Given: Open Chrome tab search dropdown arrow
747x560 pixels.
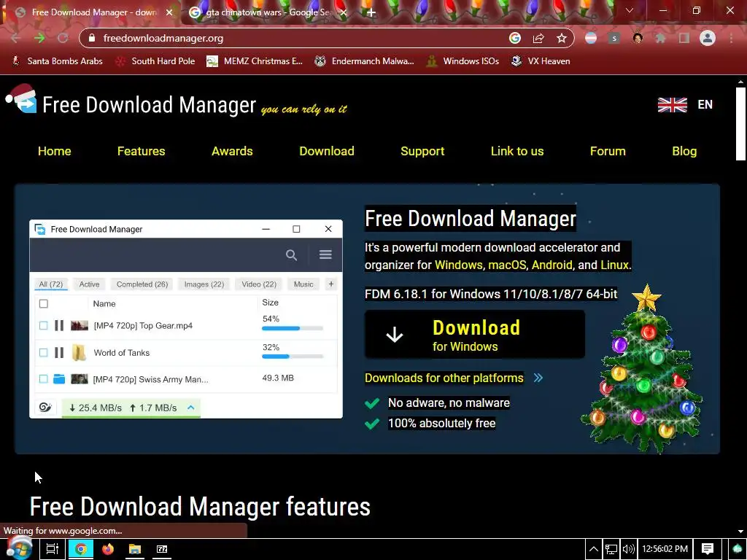Looking at the screenshot, I should 630,10.
